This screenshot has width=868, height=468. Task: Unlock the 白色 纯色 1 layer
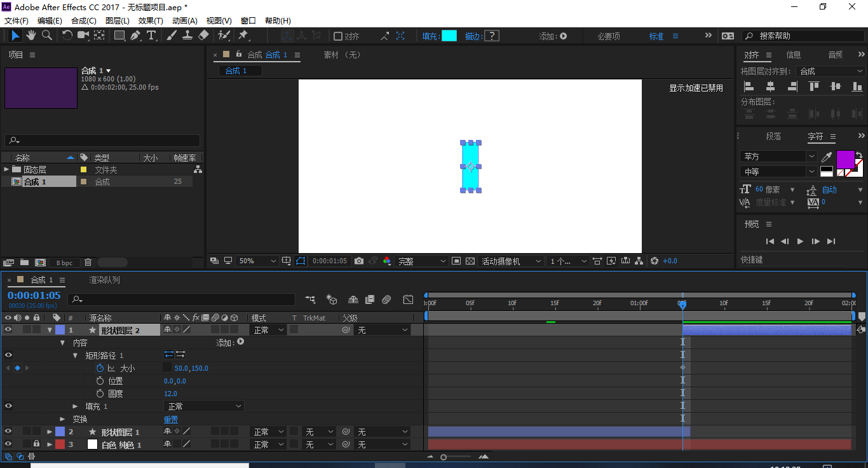[37, 444]
